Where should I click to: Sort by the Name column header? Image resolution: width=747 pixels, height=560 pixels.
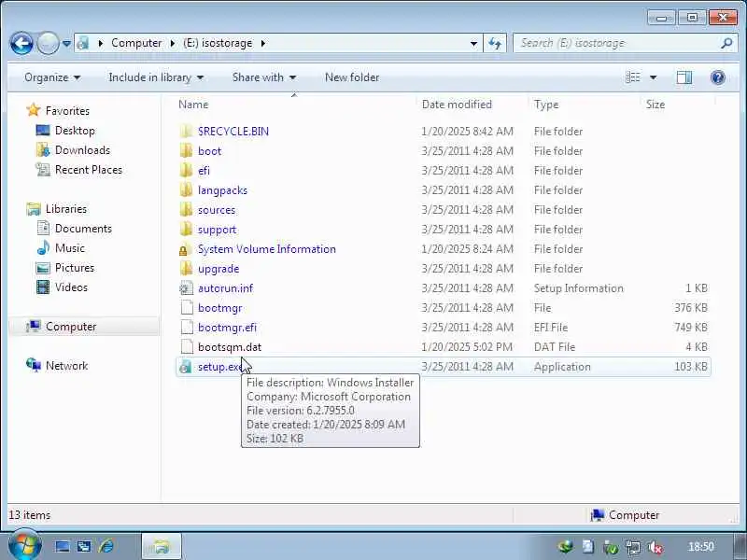click(193, 105)
